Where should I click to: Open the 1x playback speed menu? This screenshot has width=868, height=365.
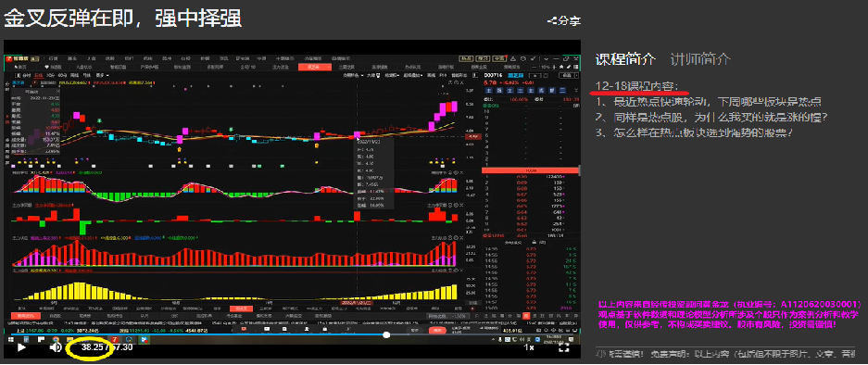[529, 347]
